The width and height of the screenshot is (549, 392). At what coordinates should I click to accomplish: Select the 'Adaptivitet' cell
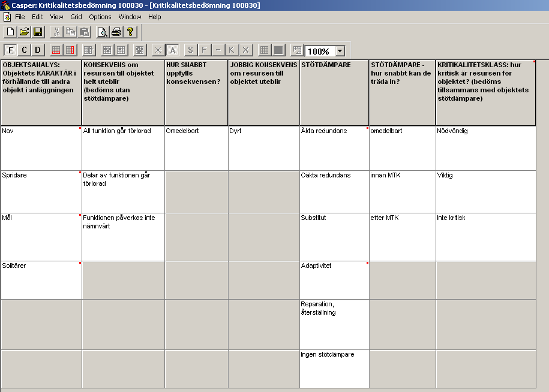click(334, 280)
